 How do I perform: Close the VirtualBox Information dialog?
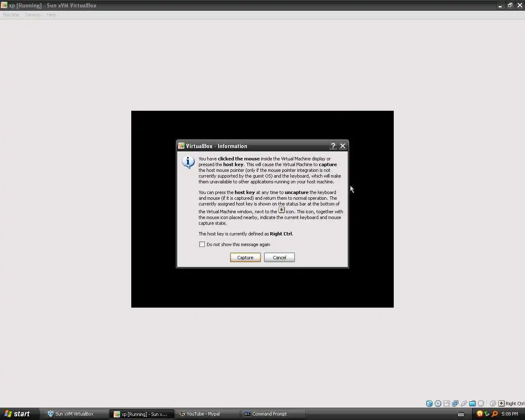click(x=342, y=146)
